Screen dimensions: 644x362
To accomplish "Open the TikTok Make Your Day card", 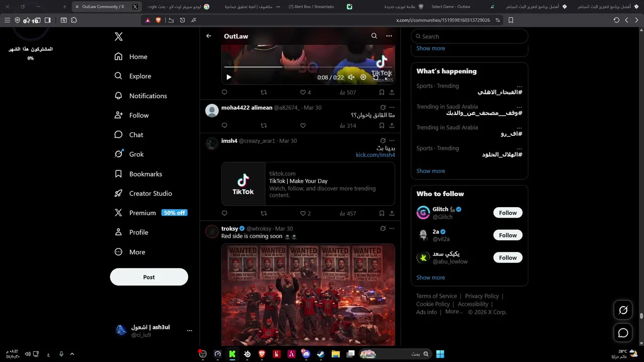I will (x=308, y=184).
